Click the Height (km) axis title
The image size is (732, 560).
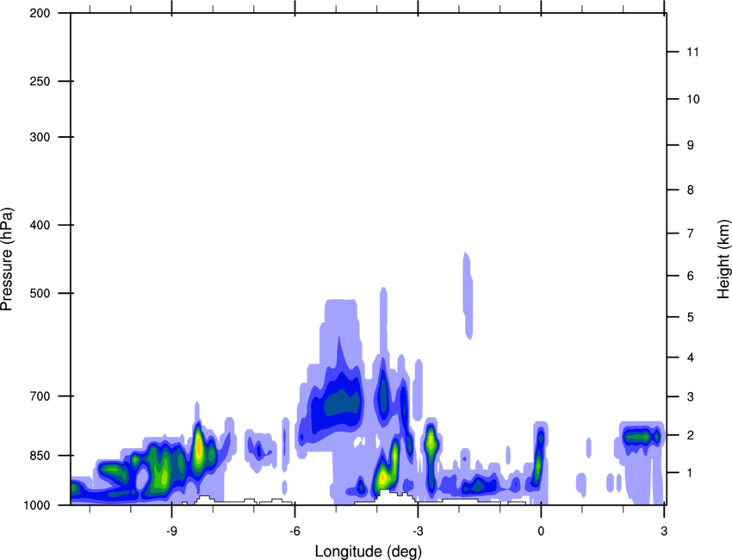(723, 259)
